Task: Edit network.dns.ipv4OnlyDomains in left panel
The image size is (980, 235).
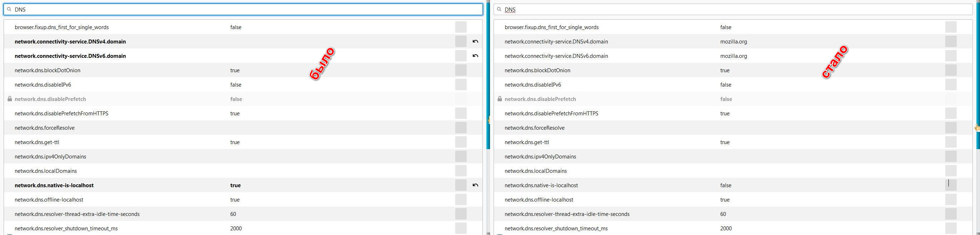Action: (x=461, y=157)
